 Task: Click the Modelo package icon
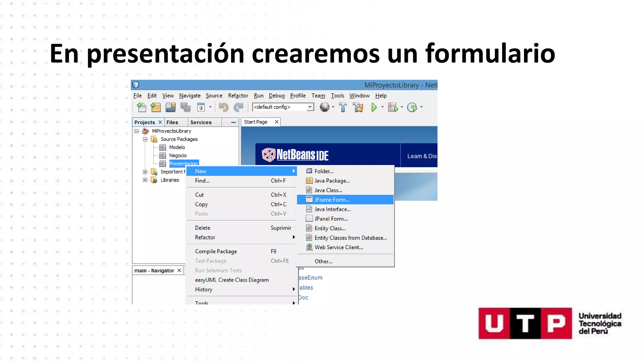point(163,147)
